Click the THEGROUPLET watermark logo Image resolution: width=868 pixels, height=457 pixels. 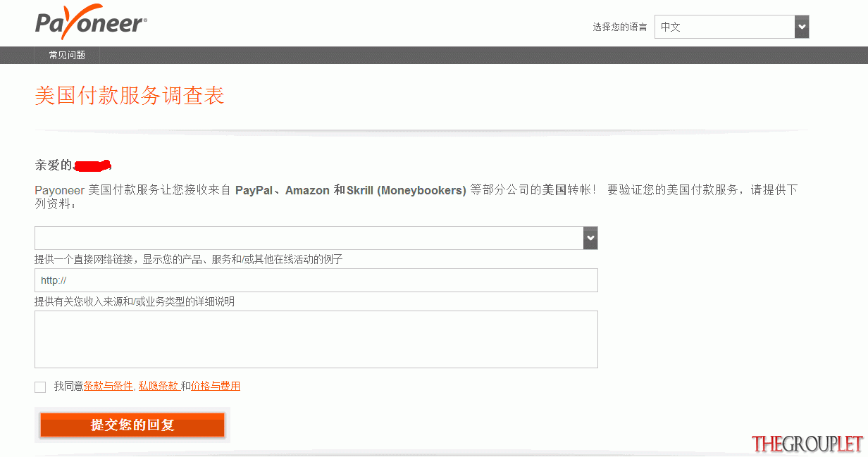pyautogui.click(x=807, y=444)
